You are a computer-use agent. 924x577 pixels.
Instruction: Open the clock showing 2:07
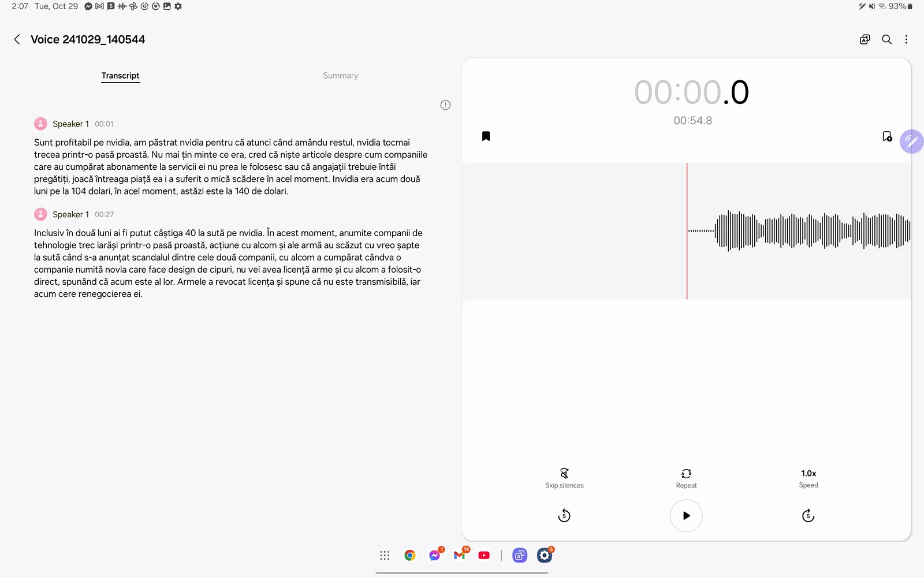[x=20, y=6]
